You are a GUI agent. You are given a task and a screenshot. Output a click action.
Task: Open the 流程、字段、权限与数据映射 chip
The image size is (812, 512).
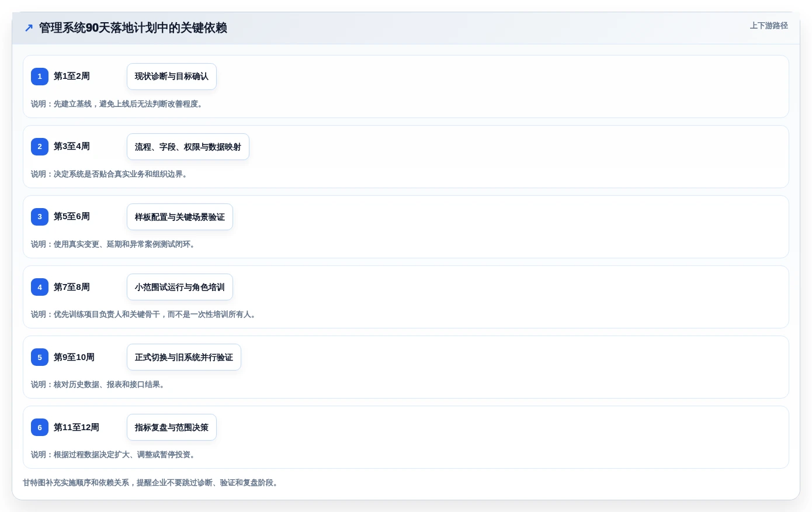(x=188, y=147)
